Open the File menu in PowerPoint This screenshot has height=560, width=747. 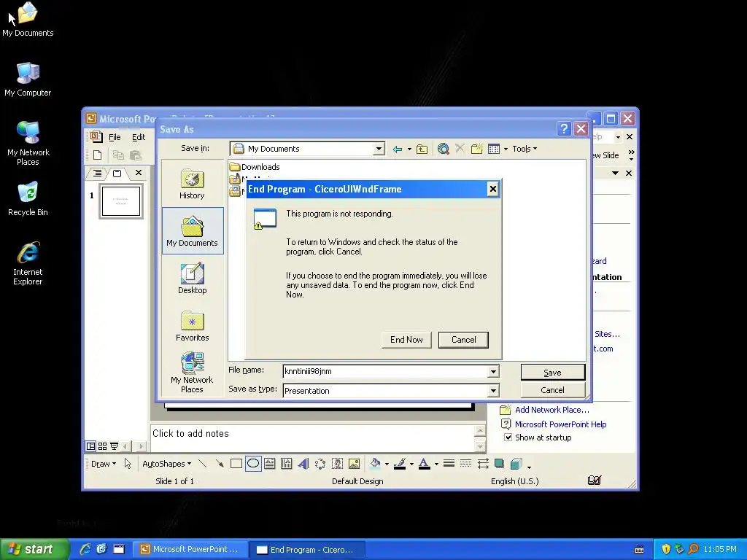(x=115, y=137)
